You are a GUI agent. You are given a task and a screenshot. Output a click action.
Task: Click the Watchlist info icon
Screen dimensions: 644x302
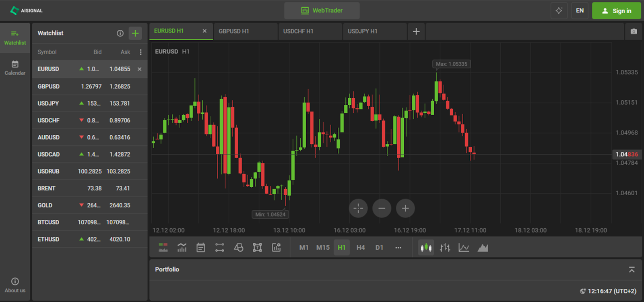(120, 33)
